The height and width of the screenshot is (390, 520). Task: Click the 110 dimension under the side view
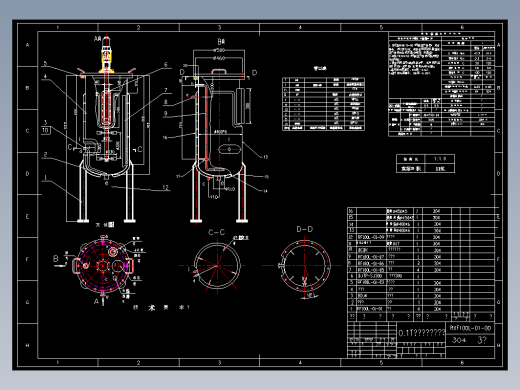pos(214,197)
